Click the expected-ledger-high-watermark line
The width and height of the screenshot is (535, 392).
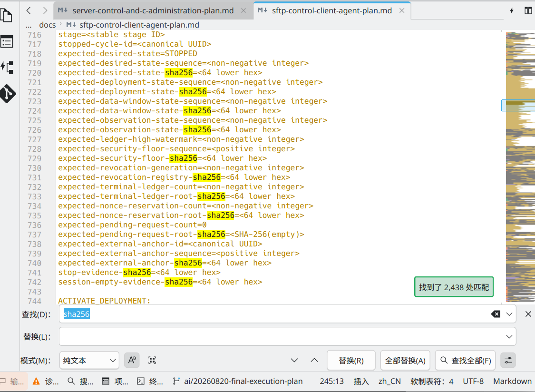(x=181, y=139)
